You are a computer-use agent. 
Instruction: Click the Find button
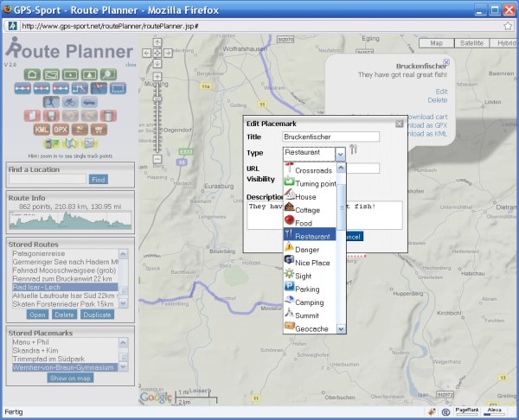point(99,180)
